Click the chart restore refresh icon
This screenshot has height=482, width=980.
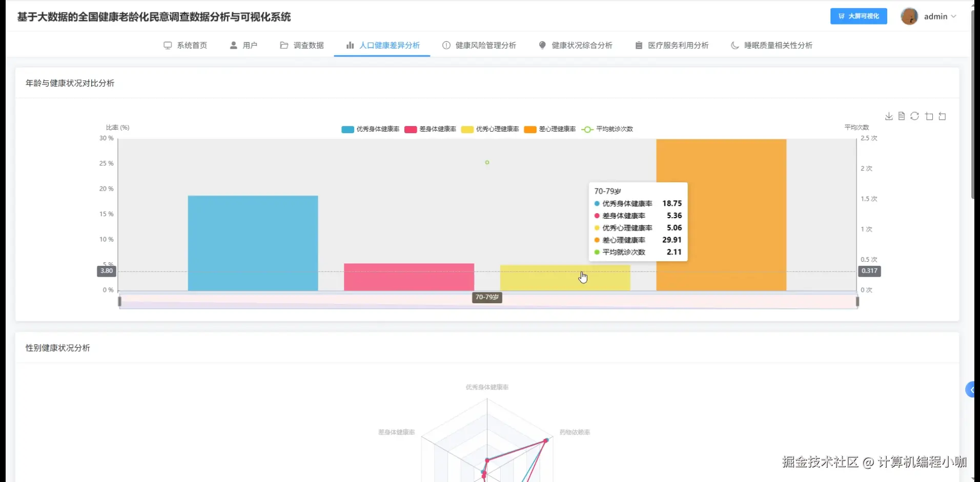click(915, 116)
